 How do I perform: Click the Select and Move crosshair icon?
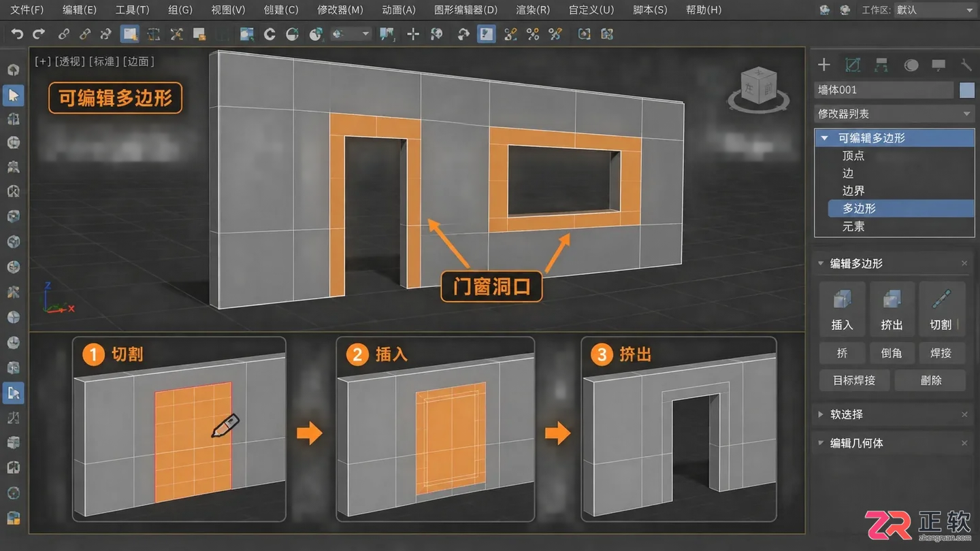(413, 34)
